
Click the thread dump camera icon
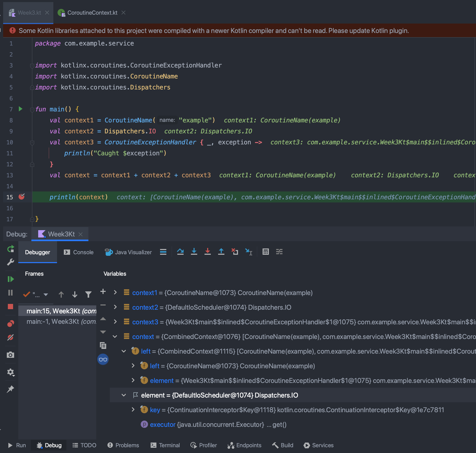coord(10,355)
